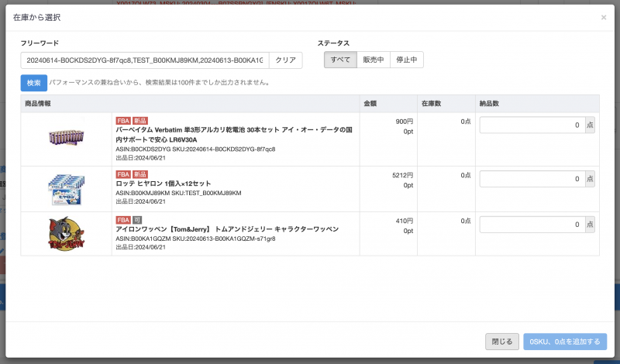
Task: Click the 可 condition badge on the Tom&Jerry row
Action: pos(137,220)
